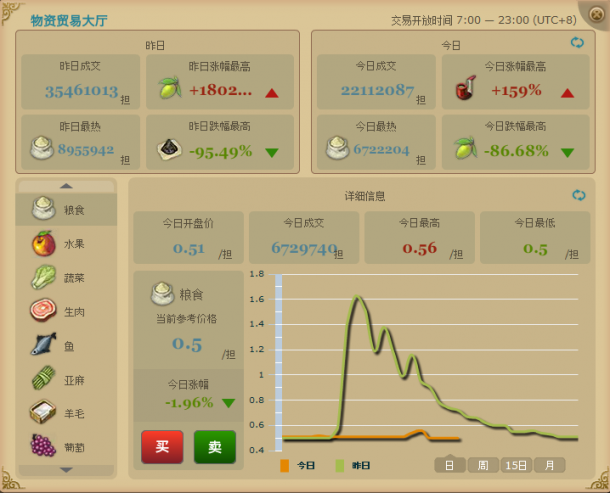This screenshot has width=610, height=493.
Task: Select 鱼 fish item in goods list
Action: click(66, 345)
